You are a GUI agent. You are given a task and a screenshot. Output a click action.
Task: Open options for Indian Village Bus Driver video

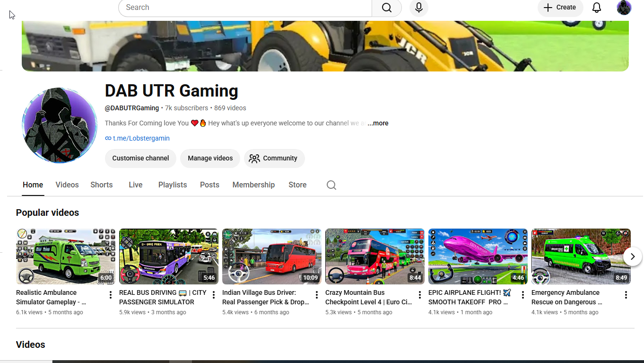[x=317, y=295]
